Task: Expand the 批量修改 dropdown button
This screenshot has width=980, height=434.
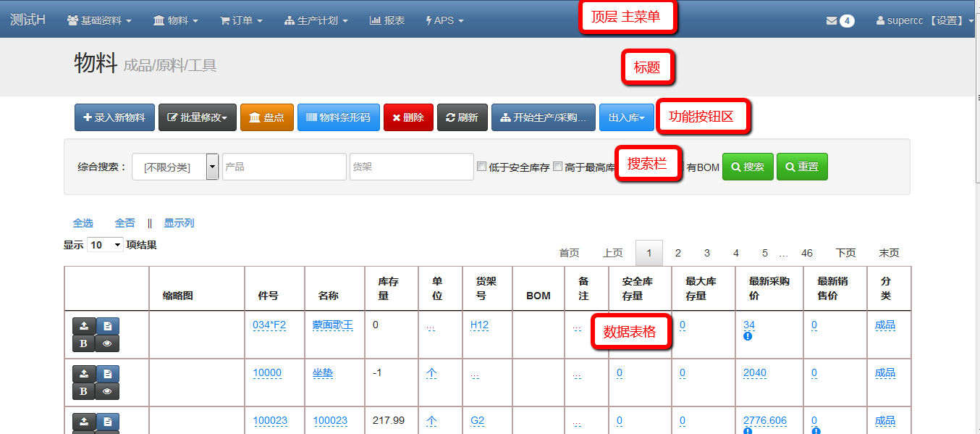Action: [198, 117]
